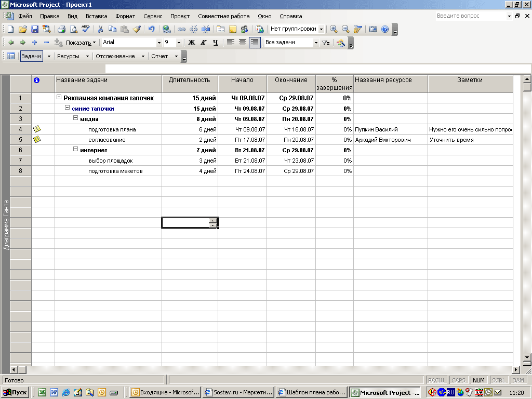Open the 'Формат' menu

[125, 16]
